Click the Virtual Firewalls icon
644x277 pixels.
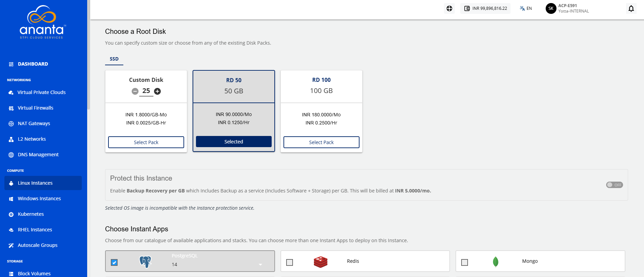click(x=11, y=108)
